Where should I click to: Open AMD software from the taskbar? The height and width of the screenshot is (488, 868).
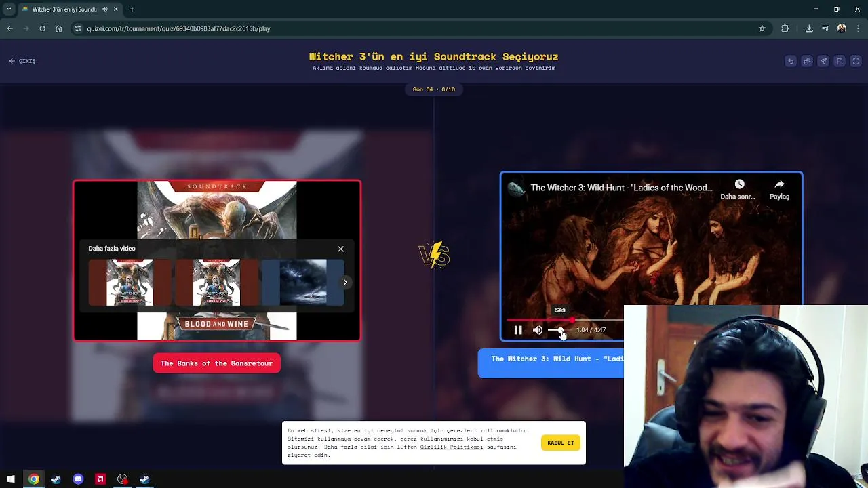pyautogui.click(x=100, y=479)
